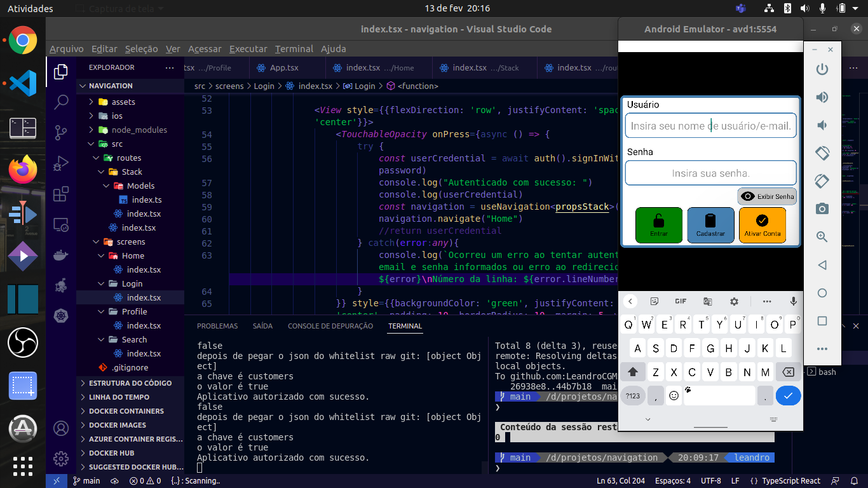This screenshot has height=488, width=868.
Task: Expand the assets folder
Action: (x=123, y=102)
